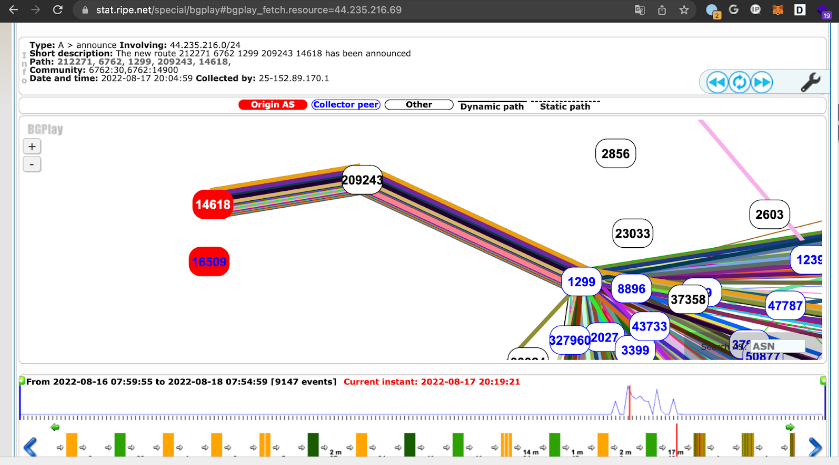Viewport: 839px width, 465px height.
Task: Click the AS node 2856
Action: tap(615, 154)
